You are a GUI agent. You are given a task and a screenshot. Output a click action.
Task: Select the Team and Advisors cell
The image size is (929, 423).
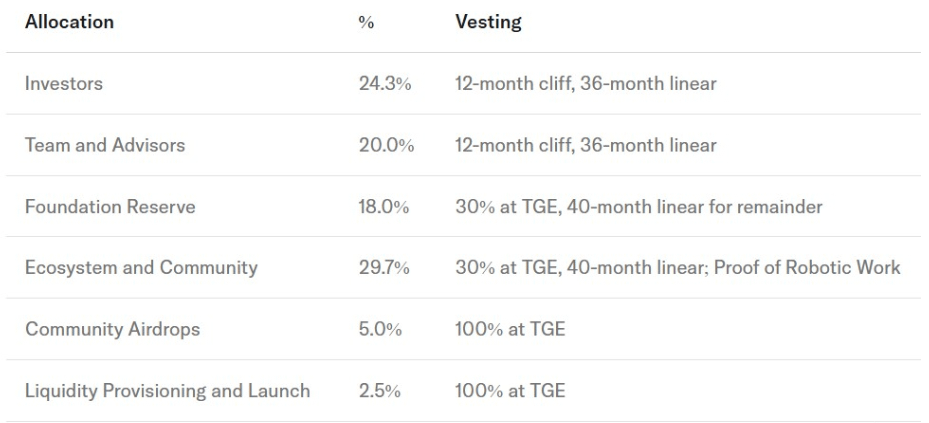105,145
